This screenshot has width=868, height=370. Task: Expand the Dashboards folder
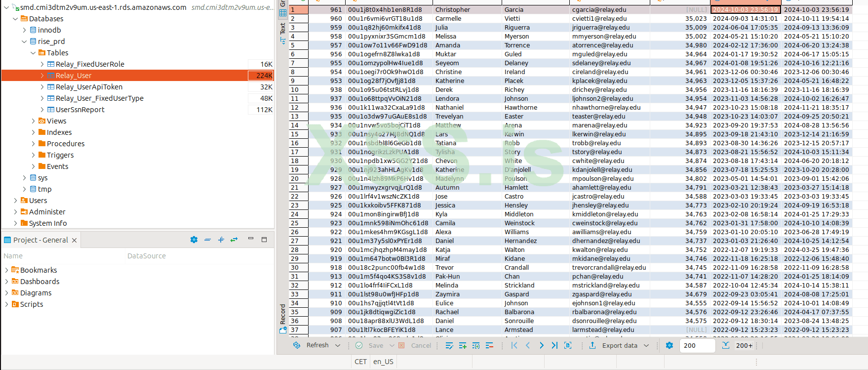(x=6, y=282)
